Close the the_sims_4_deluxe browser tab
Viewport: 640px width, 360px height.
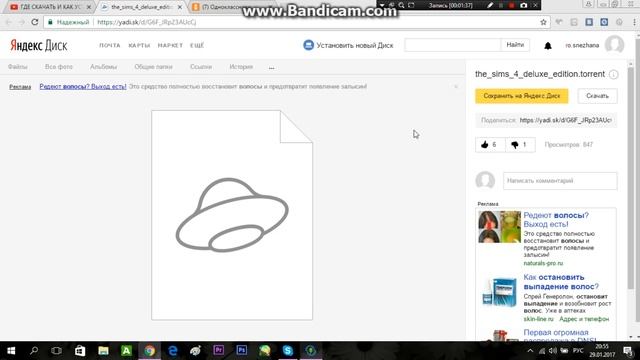pos(180,7)
